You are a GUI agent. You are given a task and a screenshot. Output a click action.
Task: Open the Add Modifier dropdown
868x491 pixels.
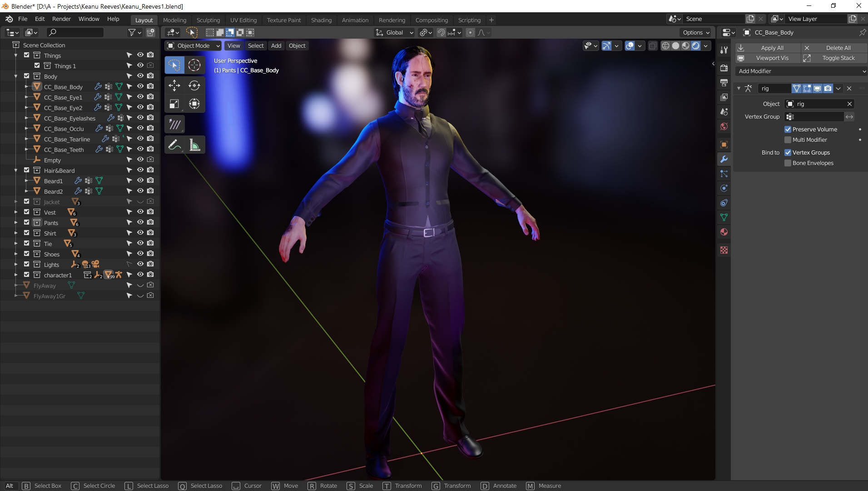click(x=801, y=71)
